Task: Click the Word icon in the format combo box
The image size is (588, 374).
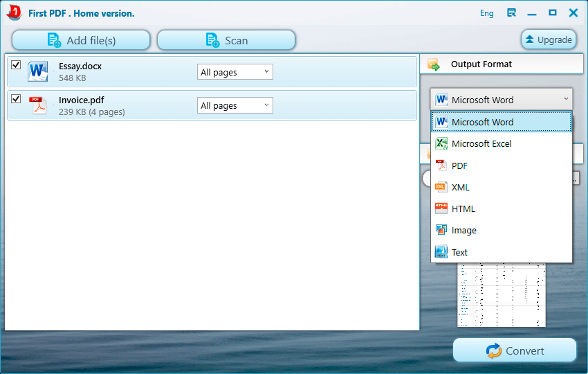Action: click(441, 100)
